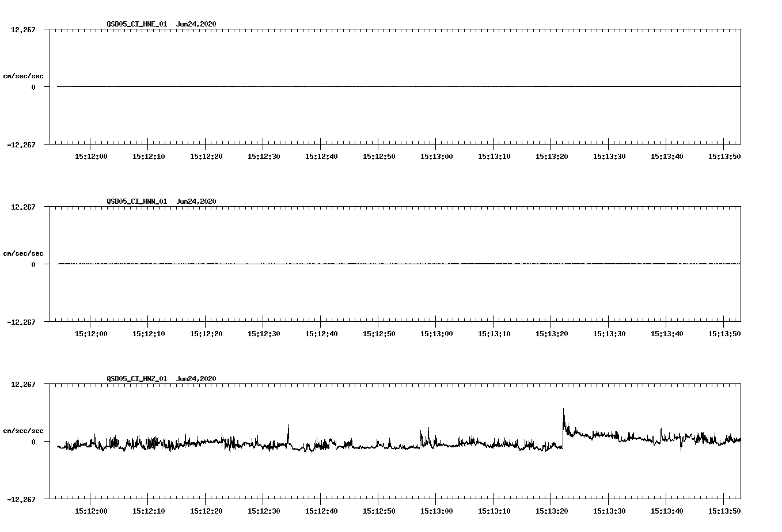This screenshot has height=532, width=782.
Task: Click the 15:12:50 time label under the HNZ chart
Action: (x=379, y=511)
